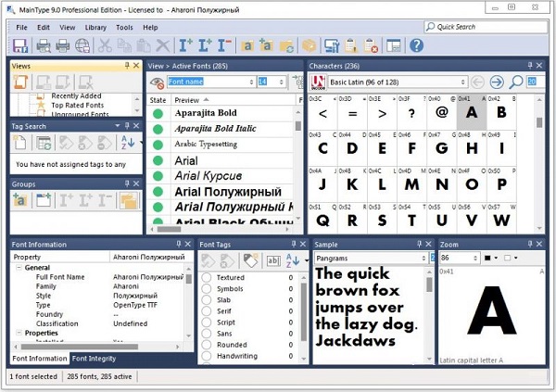This screenshot has height=392, width=556.
Task: Toggle the Rounded tag radio
Action: click(207, 345)
